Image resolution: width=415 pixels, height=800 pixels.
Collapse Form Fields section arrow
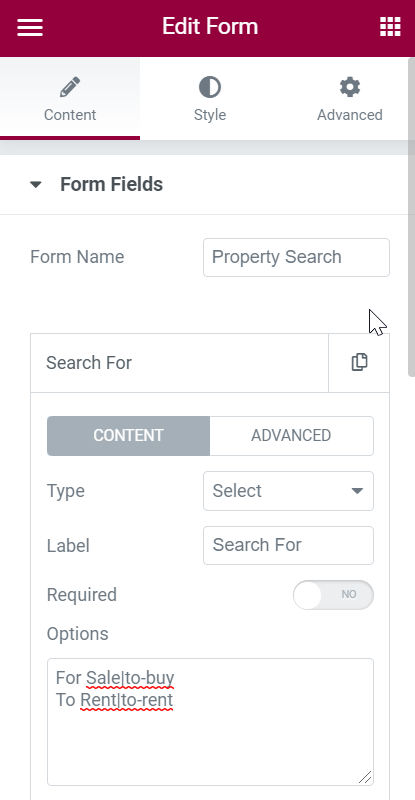click(x=35, y=185)
